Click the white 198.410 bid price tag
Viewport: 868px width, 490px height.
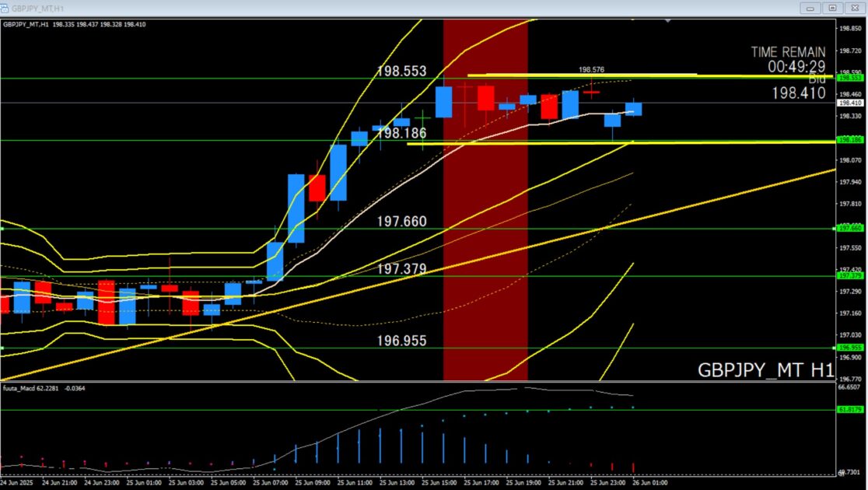click(848, 103)
